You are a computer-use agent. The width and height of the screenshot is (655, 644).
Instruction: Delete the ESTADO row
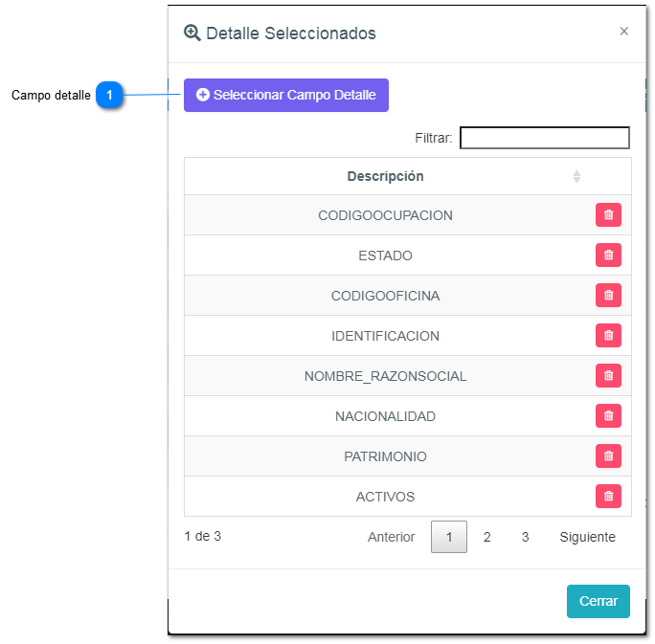tap(608, 255)
